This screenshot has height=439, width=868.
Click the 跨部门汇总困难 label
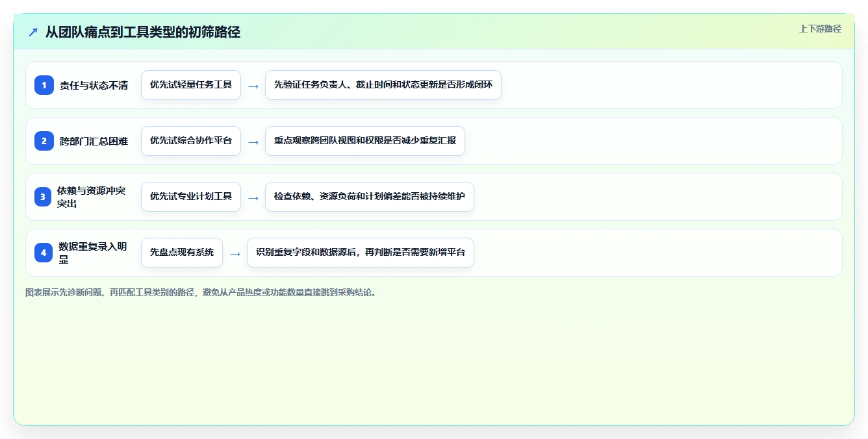coord(94,141)
